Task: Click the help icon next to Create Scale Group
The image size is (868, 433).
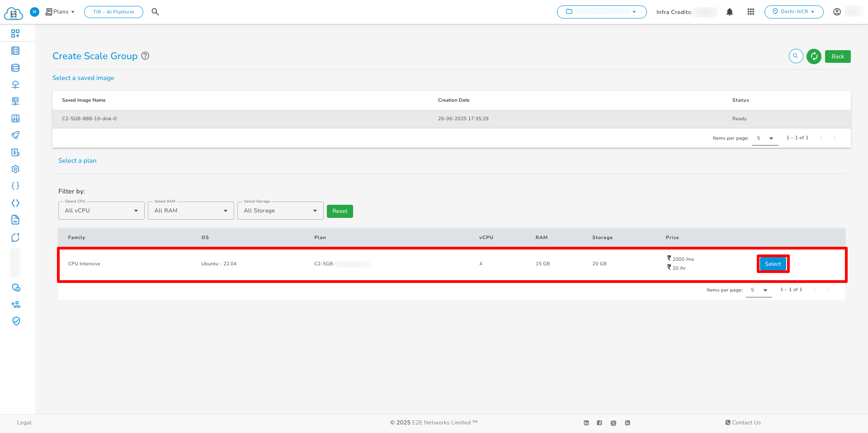Action: (145, 56)
